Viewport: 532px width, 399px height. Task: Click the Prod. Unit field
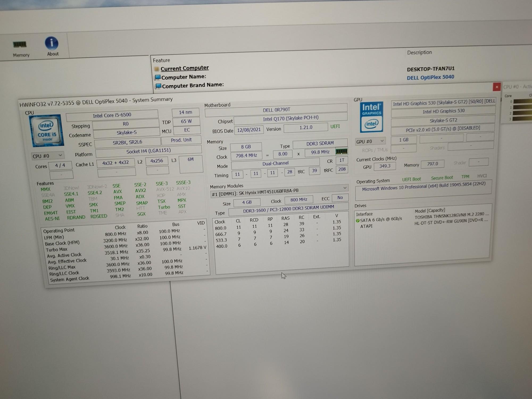[x=181, y=140]
